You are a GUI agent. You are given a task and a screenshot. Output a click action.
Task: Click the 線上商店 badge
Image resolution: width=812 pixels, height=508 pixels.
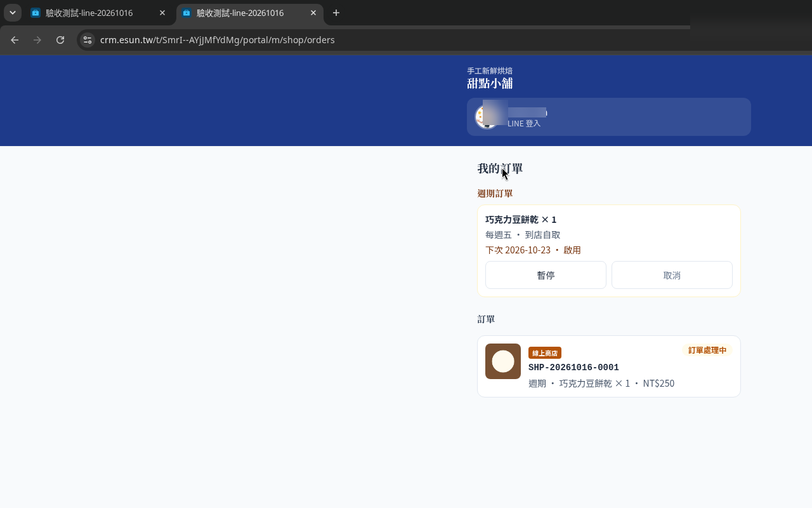[545, 353]
